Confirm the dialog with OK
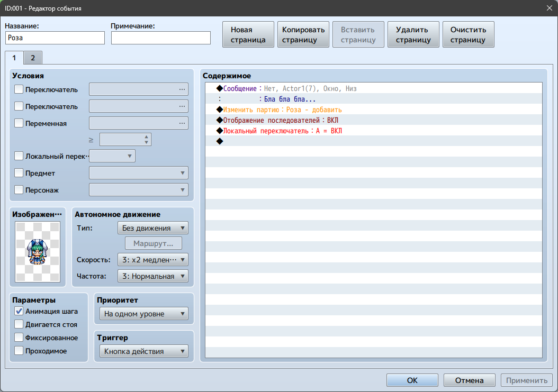Image resolution: width=558 pixels, height=392 pixels. pos(412,380)
